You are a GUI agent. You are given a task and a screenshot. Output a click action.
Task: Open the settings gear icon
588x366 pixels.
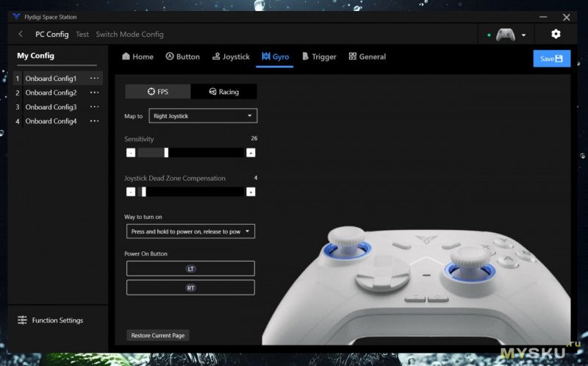(x=556, y=34)
